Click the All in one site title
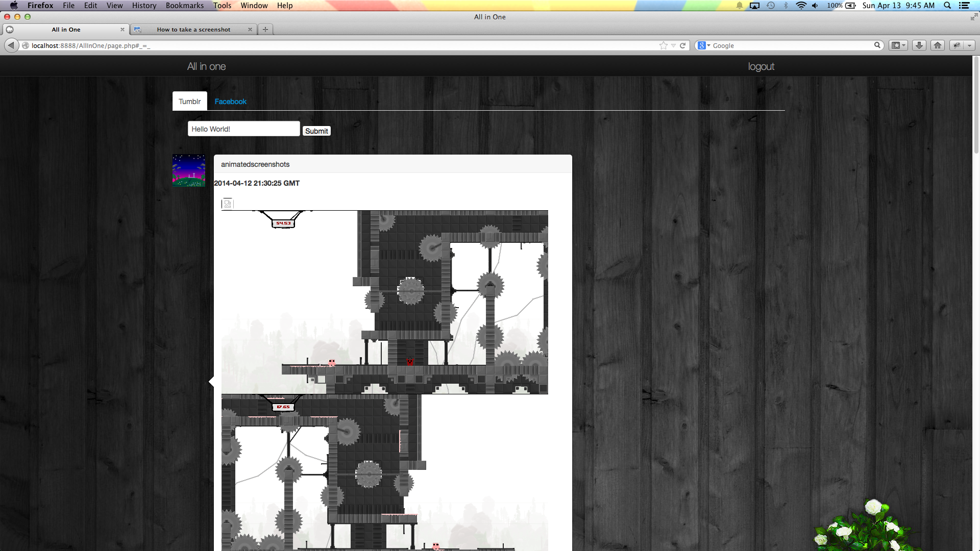 (206, 66)
